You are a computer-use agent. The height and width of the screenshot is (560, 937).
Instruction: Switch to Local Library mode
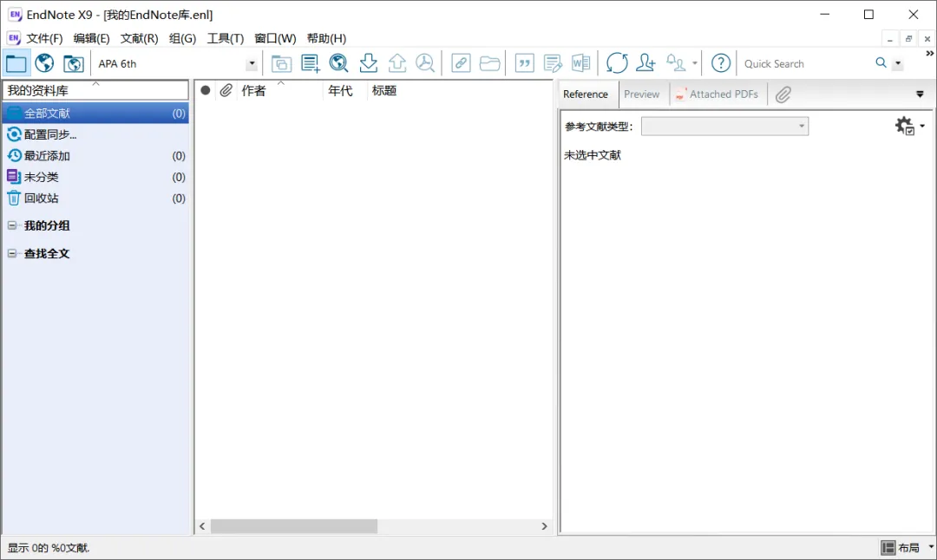coord(16,63)
